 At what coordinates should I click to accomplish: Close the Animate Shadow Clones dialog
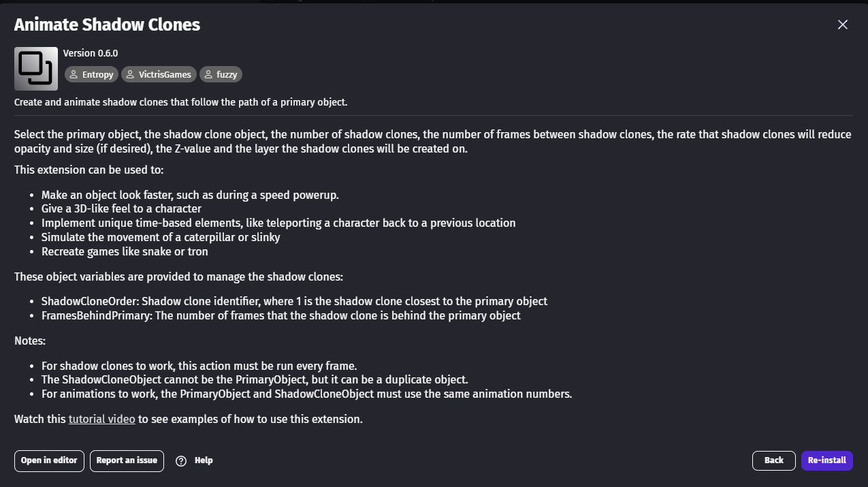[843, 25]
